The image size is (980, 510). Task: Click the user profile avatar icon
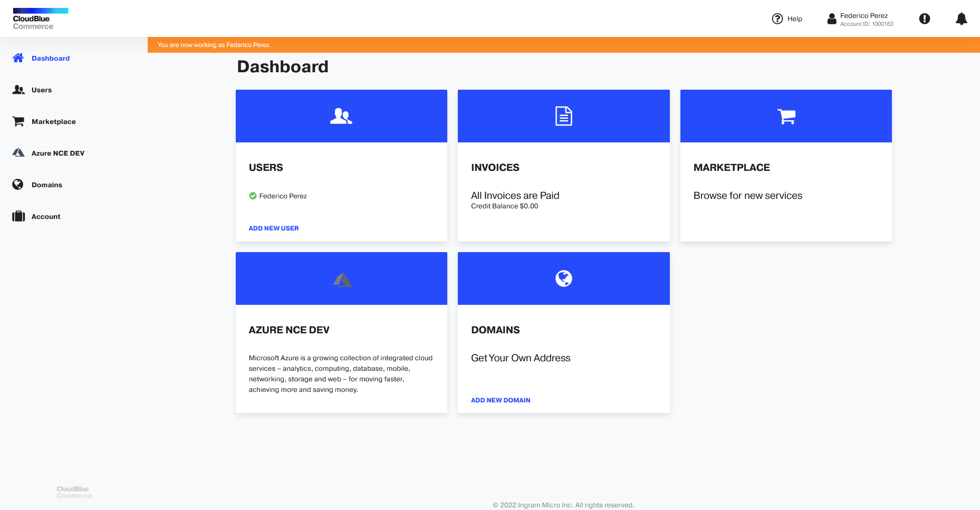click(832, 19)
